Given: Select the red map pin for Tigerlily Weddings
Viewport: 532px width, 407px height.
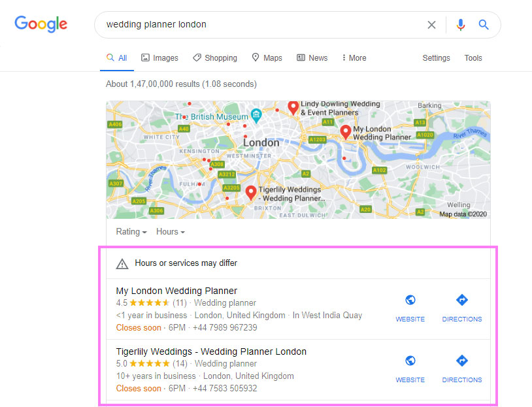Looking at the screenshot, I should tap(251, 193).
